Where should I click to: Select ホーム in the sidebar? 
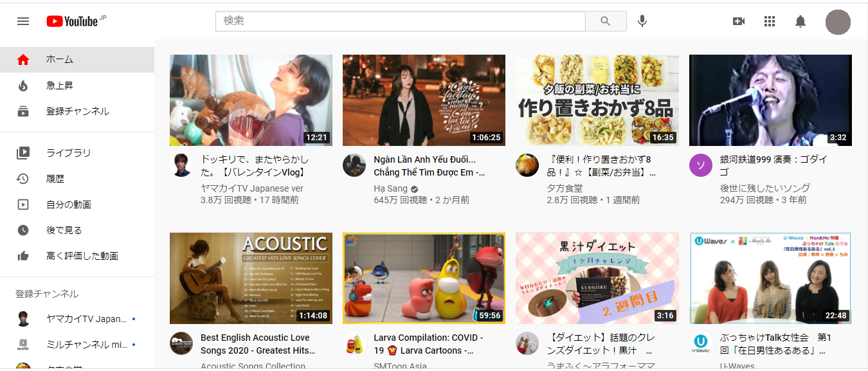coord(60,60)
